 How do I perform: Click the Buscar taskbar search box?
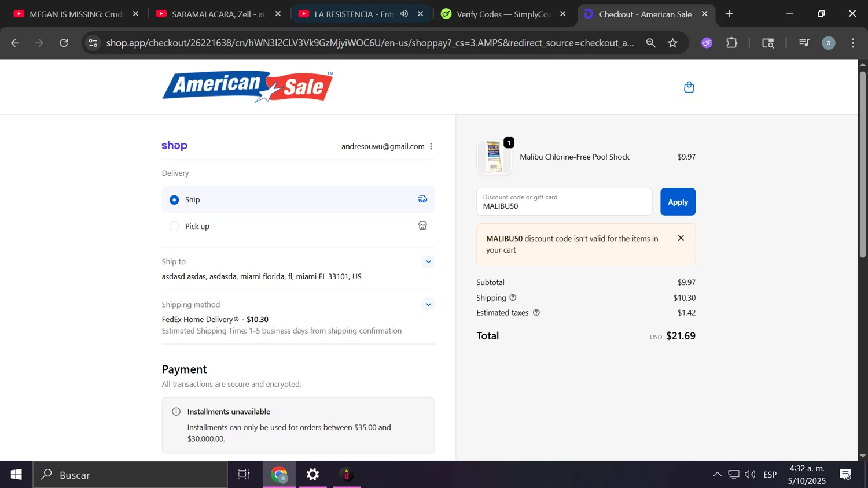130,475
